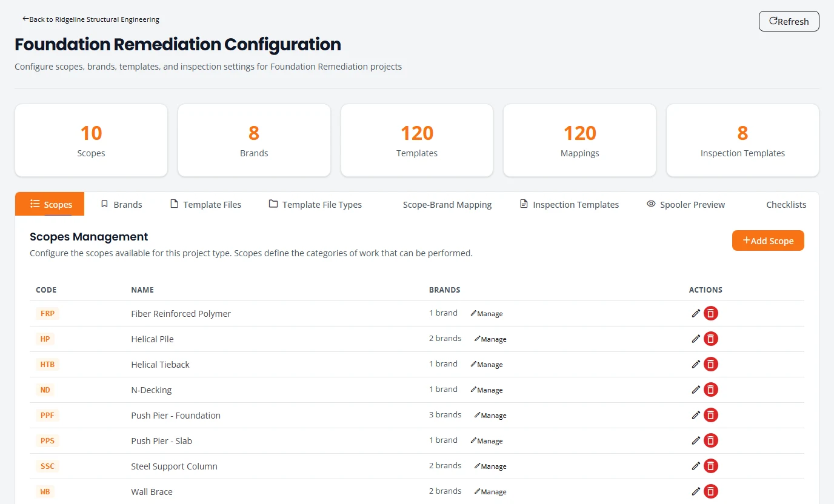Click the FRP code badge
The width and height of the screenshot is (834, 504).
coord(47,314)
